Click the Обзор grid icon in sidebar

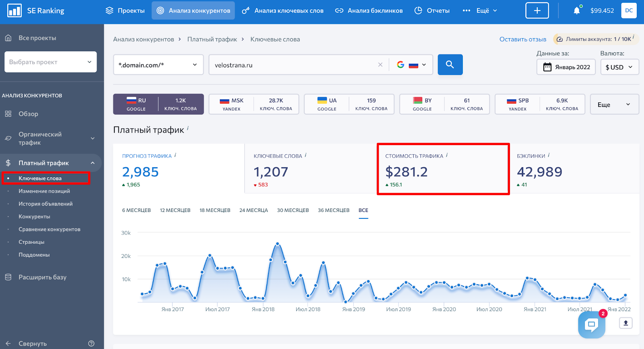pos(8,114)
